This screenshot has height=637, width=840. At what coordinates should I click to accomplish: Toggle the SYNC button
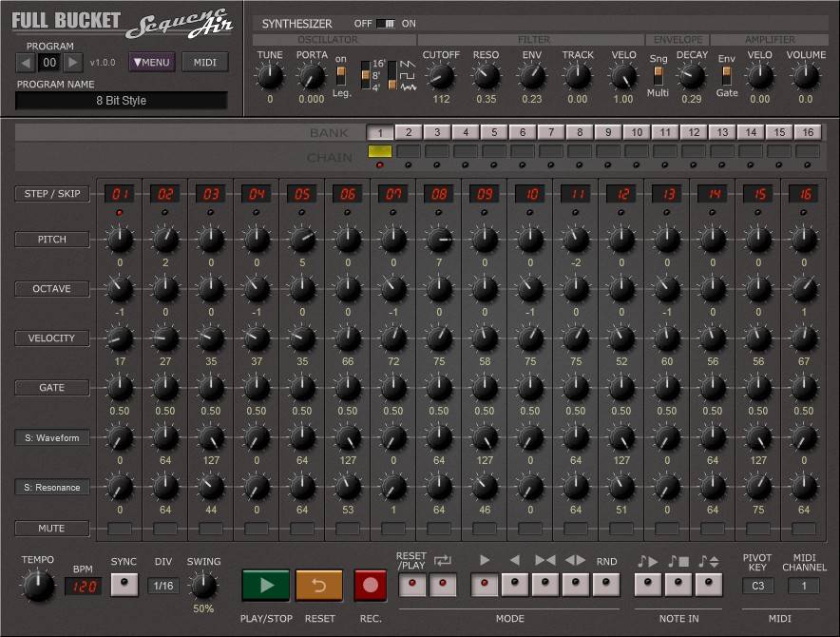[124, 586]
